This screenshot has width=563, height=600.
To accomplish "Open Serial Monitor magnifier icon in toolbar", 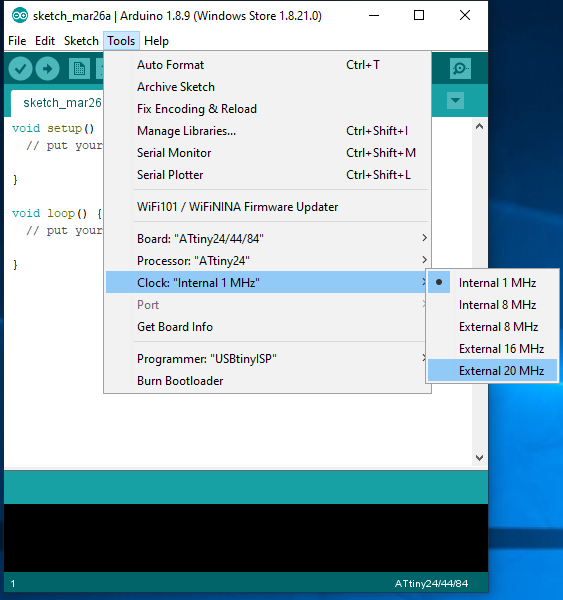I will (x=460, y=68).
